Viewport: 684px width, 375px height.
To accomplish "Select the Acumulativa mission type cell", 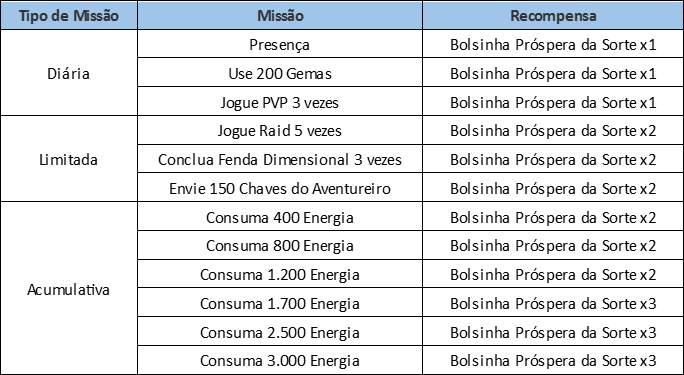I will [x=69, y=288].
